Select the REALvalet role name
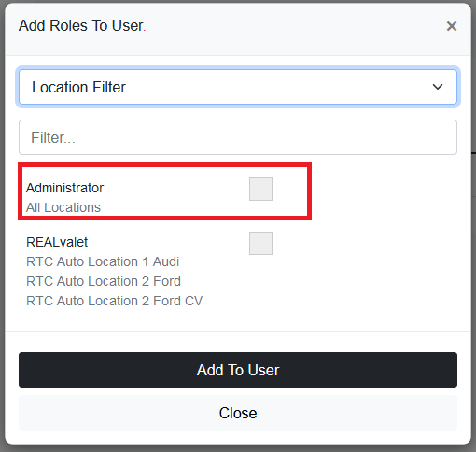The height and width of the screenshot is (452, 476). (x=57, y=242)
